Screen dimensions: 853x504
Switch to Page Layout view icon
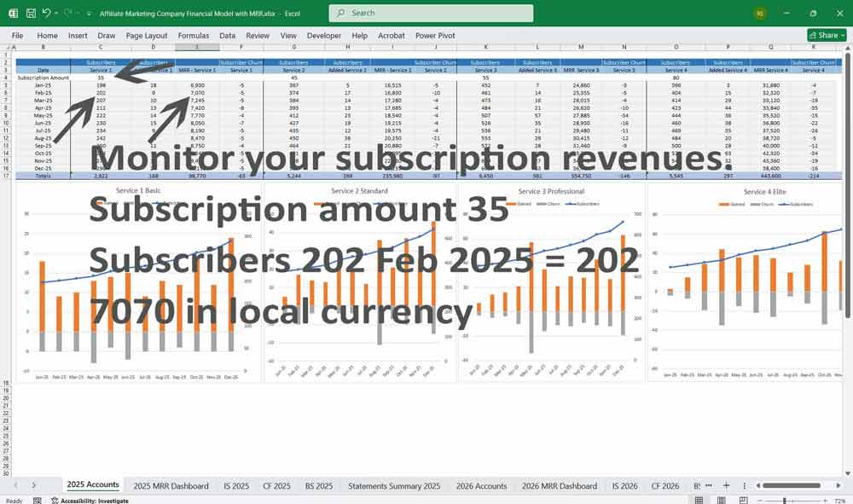pos(721,499)
